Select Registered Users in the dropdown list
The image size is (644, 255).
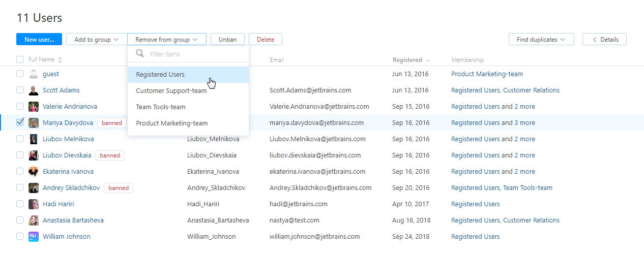pos(188,75)
